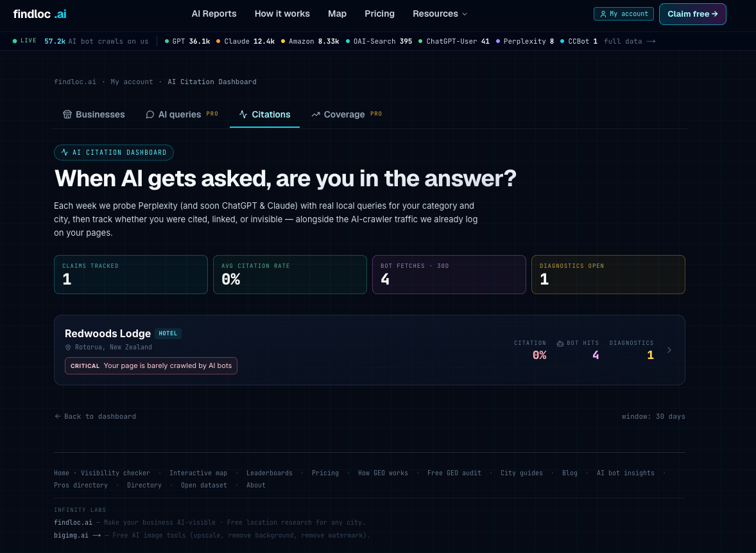Open Interactive map footer link

pos(198,473)
